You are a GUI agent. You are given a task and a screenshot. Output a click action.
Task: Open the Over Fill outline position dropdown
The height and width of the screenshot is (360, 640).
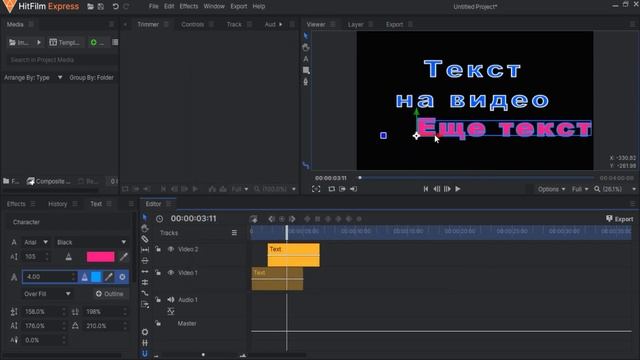tap(47, 293)
